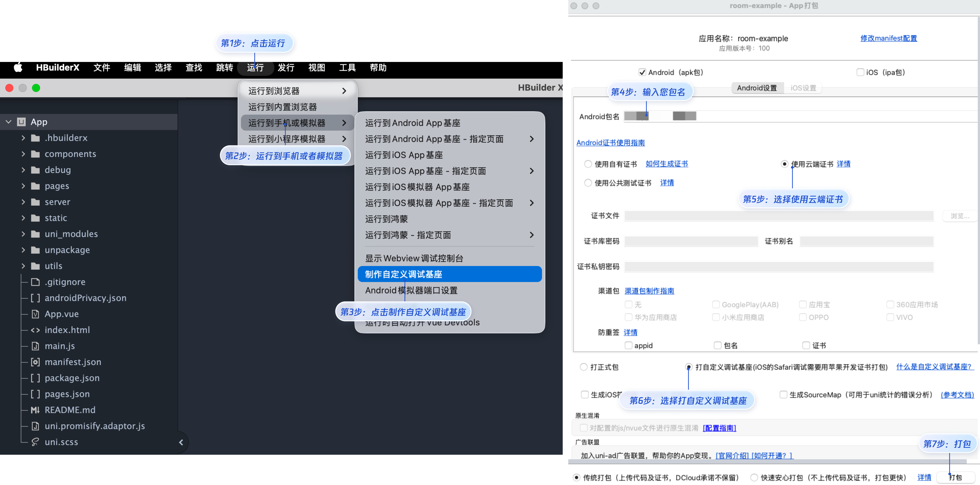Switch to the iOS设置 tab
The image size is (980, 485).
tap(803, 88)
